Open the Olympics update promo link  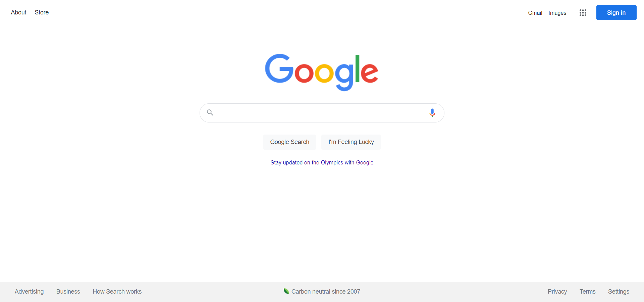coord(322,162)
